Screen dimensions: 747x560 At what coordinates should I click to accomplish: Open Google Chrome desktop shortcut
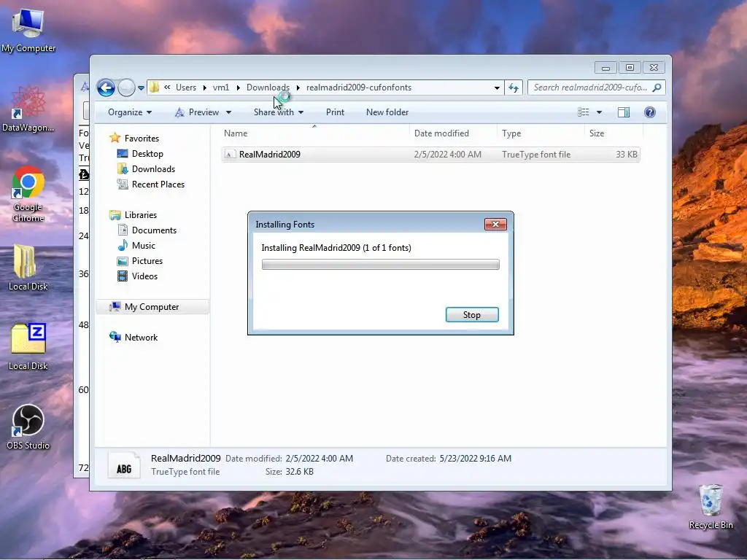[x=28, y=194]
